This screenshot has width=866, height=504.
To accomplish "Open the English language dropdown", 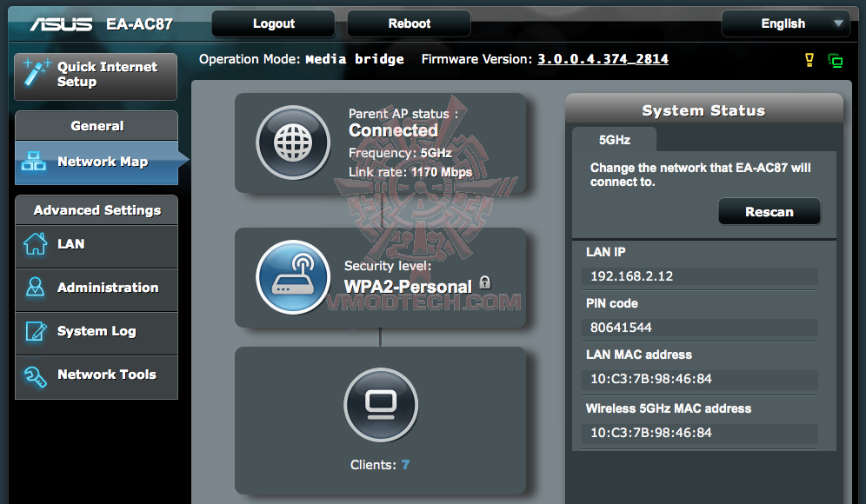I will pyautogui.click(x=785, y=23).
